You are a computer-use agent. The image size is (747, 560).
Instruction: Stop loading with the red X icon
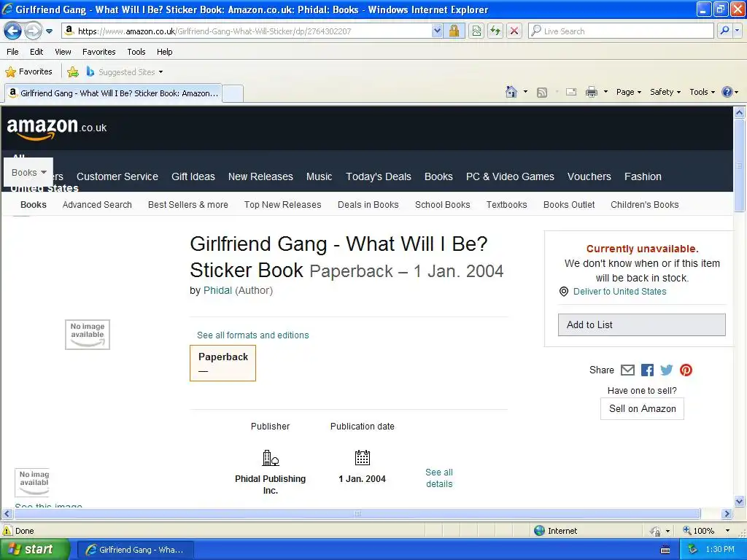pyautogui.click(x=514, y=31)
